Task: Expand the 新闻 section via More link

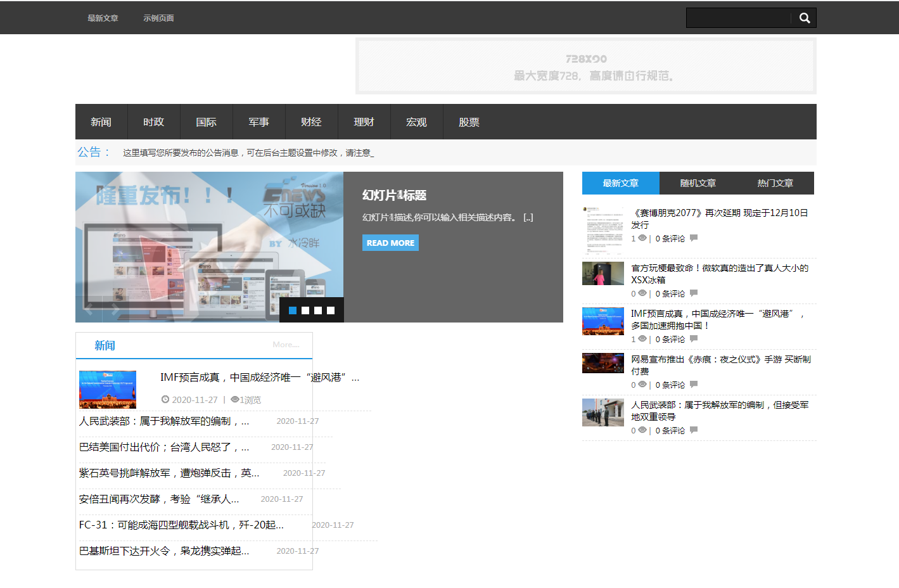Action: pyautogui.click(x=286, y=345)
